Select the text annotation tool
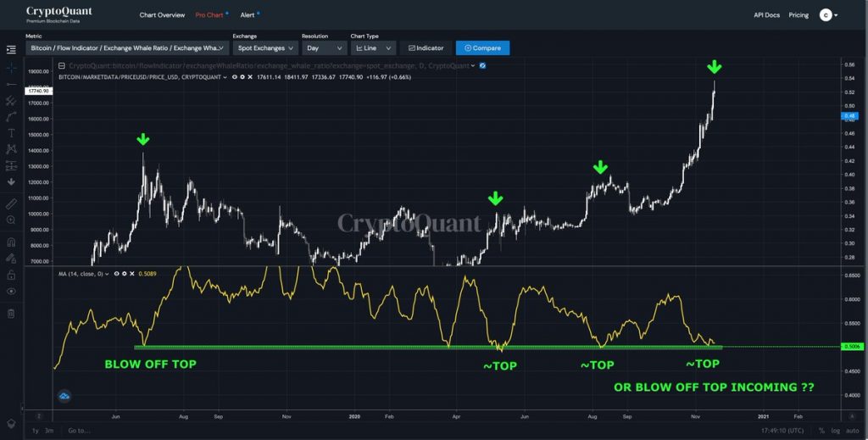Screen dimensions: 868x440 point(11,132)
